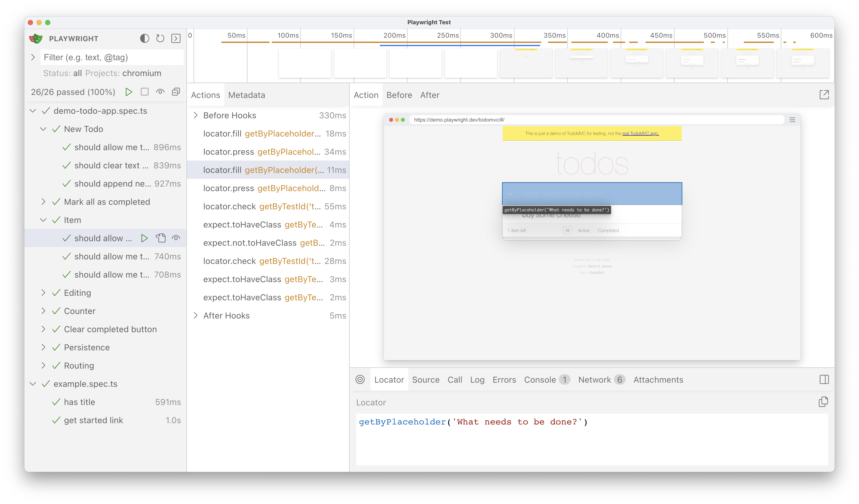Expand the Mark all as completed group
The width and height of the screenshot is (859, 504).
click(x=43, y=202)
